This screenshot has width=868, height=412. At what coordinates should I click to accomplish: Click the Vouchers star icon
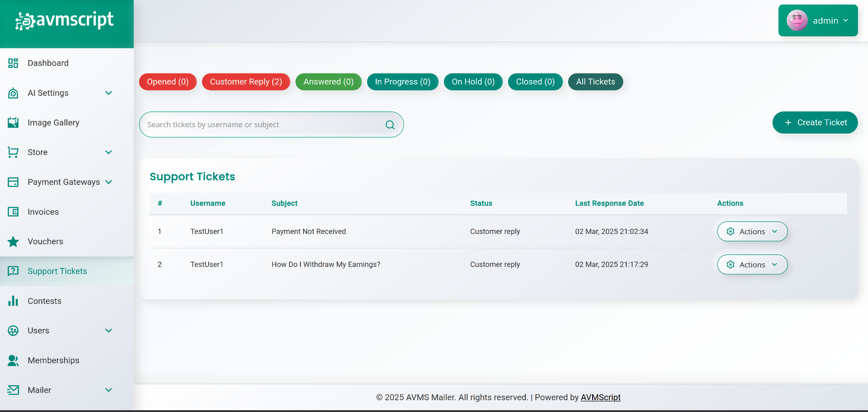(13, 242)
